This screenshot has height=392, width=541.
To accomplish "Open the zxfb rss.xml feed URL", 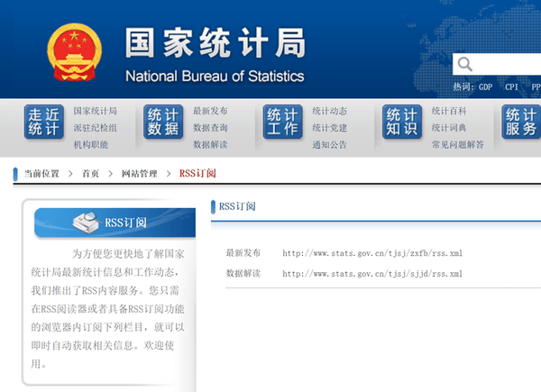I will 372,253.
